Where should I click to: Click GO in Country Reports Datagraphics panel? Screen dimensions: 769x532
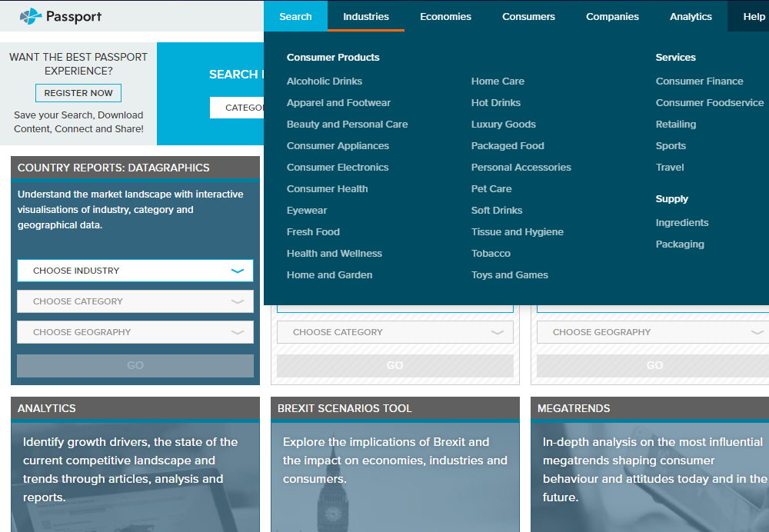click(135, 365)
